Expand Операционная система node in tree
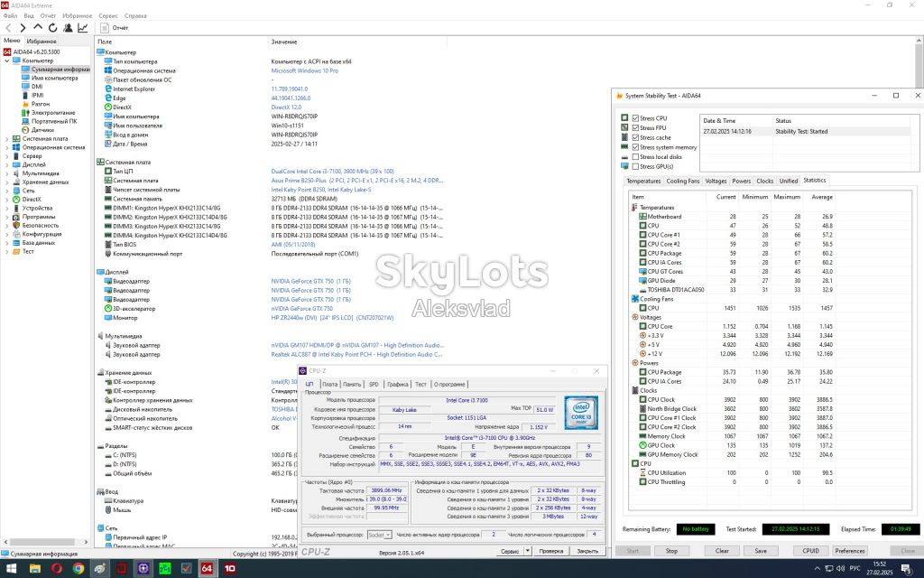The height and width of the screenshot is (578, 924). click(6, 147)
